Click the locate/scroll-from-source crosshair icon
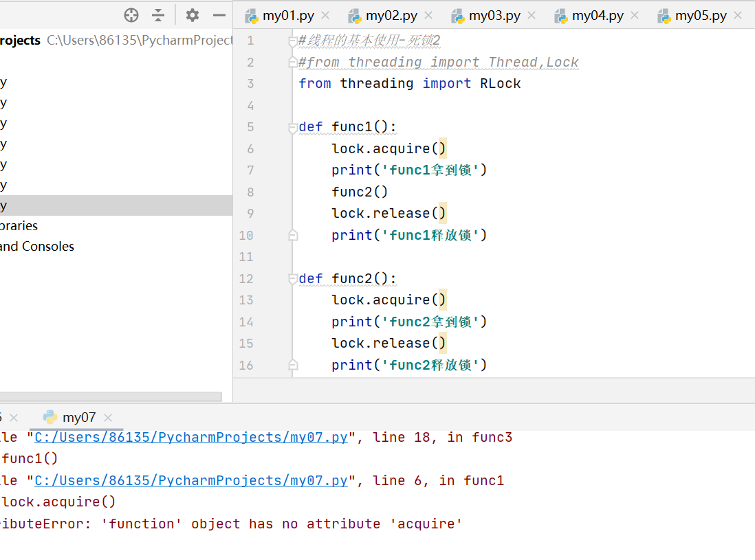Viewport: 755px width, 560px height. point(131,15)
